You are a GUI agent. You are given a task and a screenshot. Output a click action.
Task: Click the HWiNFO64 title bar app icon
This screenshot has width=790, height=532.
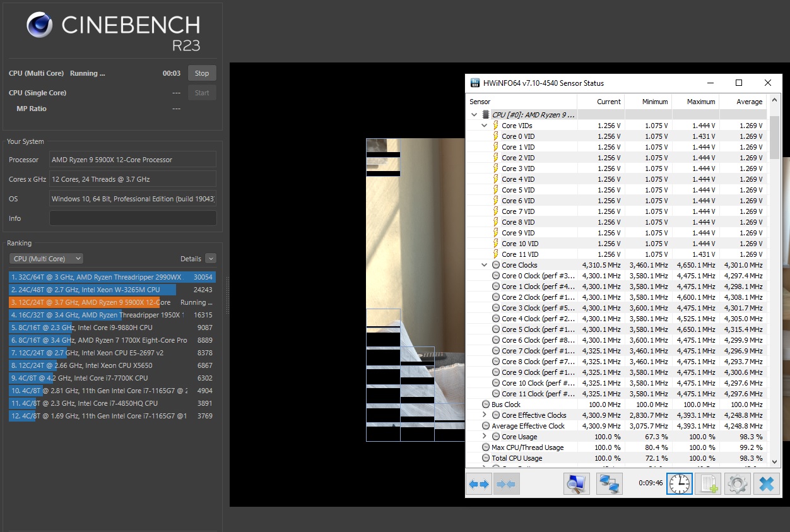[x=475, y=83]
